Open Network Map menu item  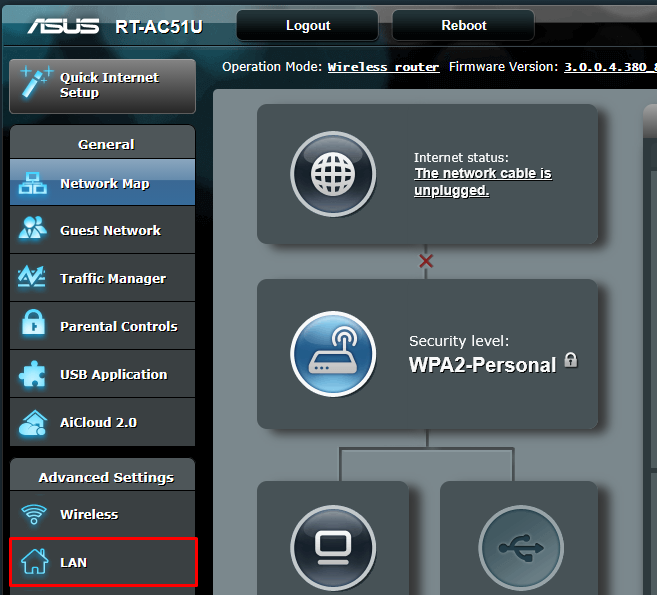[102, 182]
